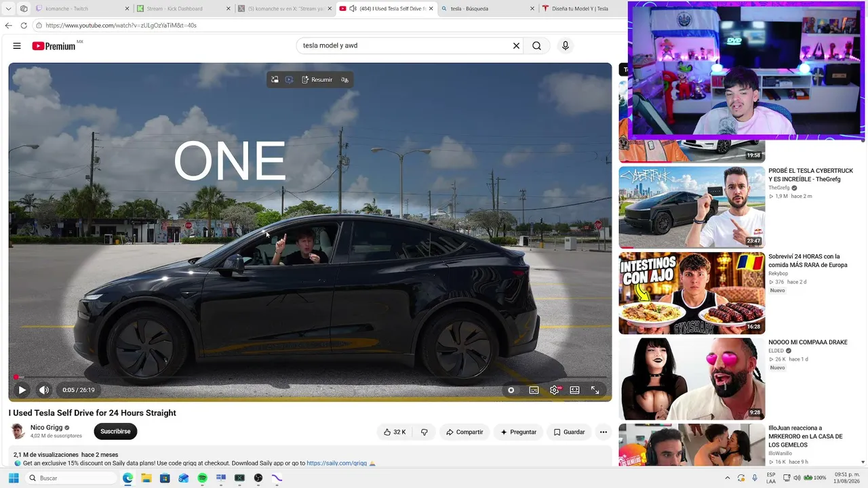Open the Diseña tu Model Y Tesla tab

click(x=582, y=9)
